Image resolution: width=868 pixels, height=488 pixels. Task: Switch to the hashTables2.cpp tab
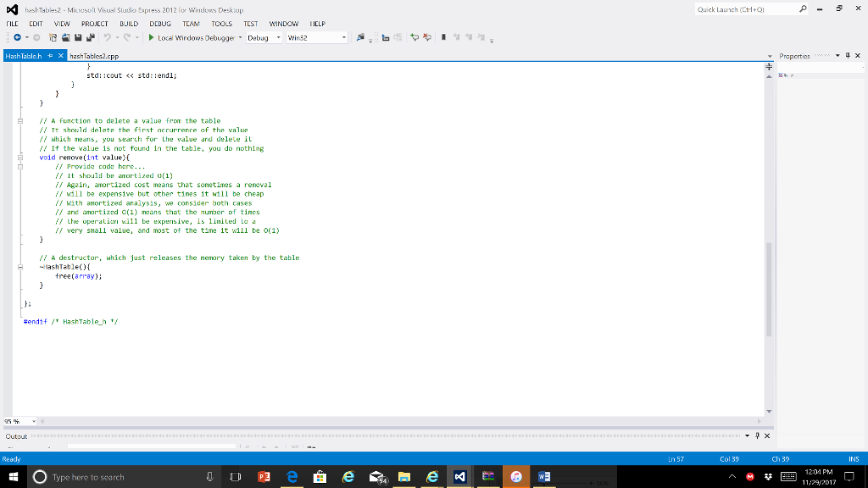(94, 56)
